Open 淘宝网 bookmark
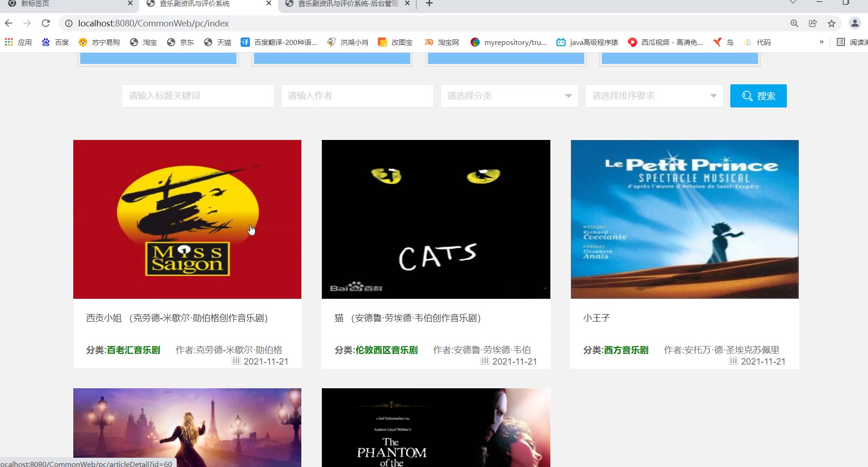 pyautogui.click(x=442, y=42)
